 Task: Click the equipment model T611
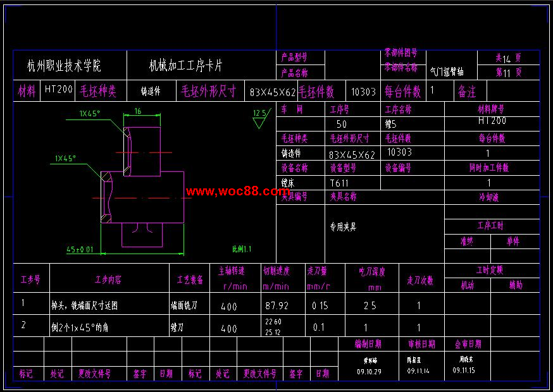(339, 183)
